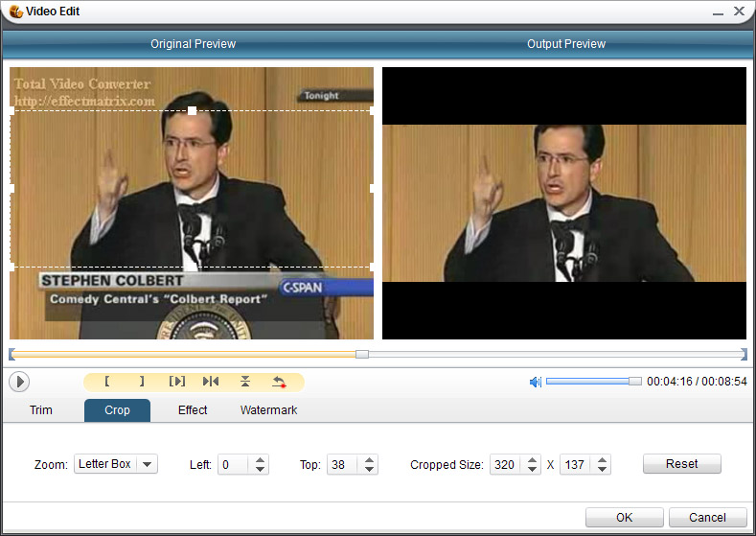Click the top-center crop handle
This screenshot has height=536, width=756.
coord(192,110)
